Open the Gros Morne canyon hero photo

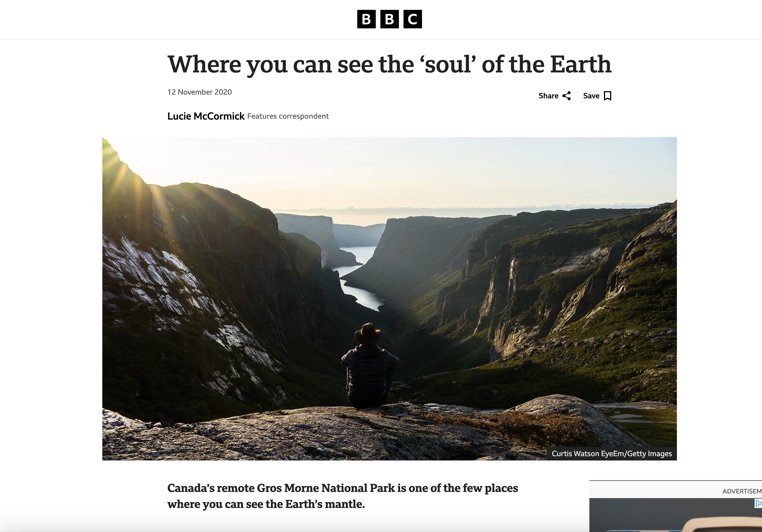(389, 299)
